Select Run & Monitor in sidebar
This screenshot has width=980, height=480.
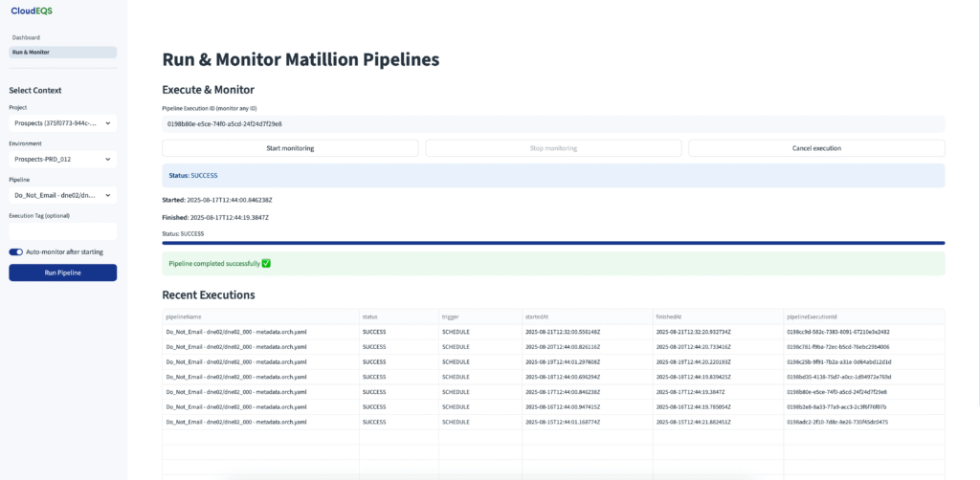pos(62,53)
